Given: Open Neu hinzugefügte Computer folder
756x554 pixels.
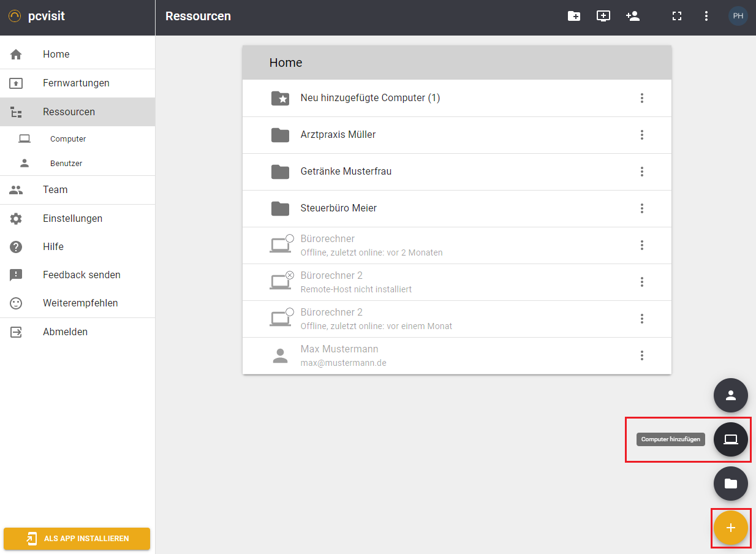Looking at the screenshot, I should coord(369,98).
